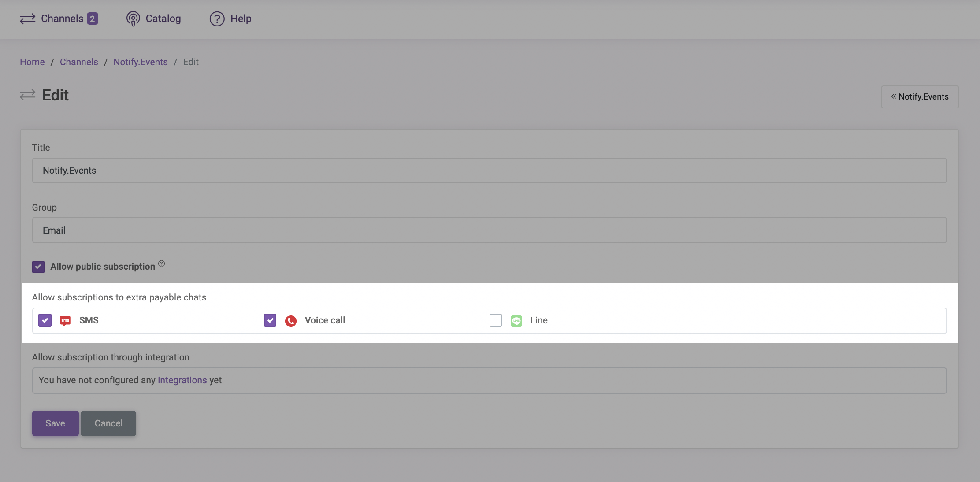Click the Help question mark icon
Screen dimensions: 980x482
click(217, 18)
